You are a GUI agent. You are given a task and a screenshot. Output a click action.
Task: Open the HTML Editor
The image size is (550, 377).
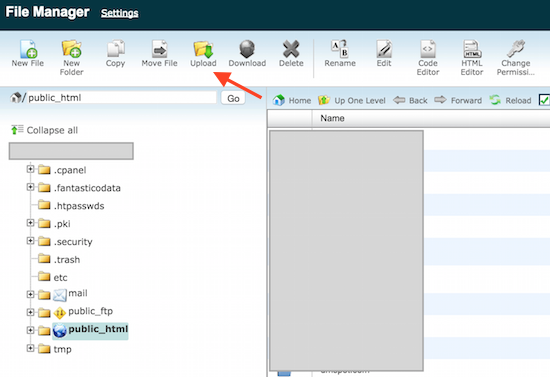point(472,49)
